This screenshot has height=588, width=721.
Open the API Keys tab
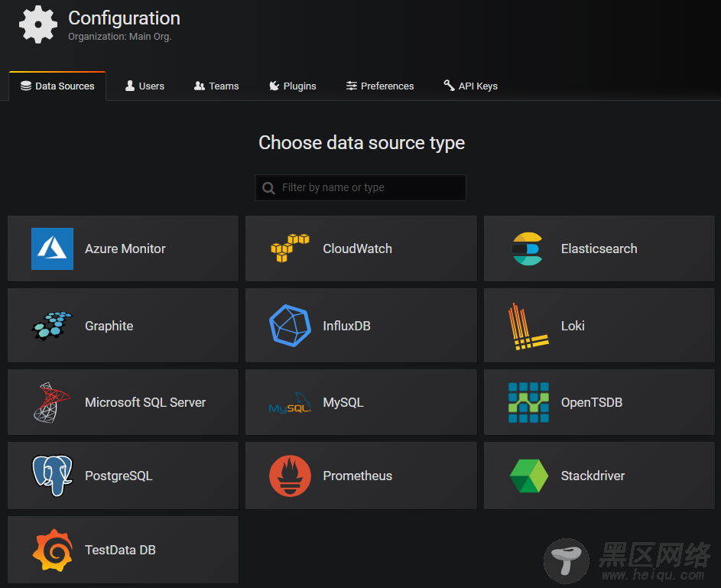470,86
